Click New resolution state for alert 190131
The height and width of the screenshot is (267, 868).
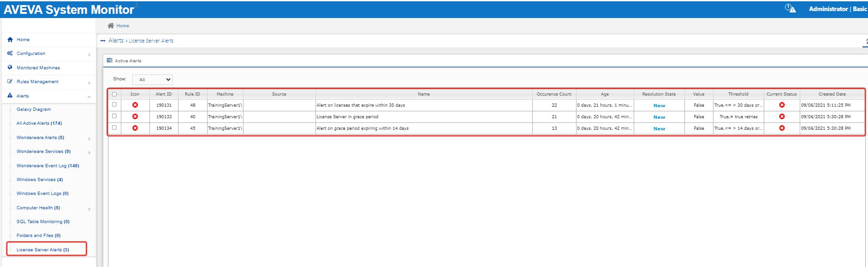pos(659,106)
